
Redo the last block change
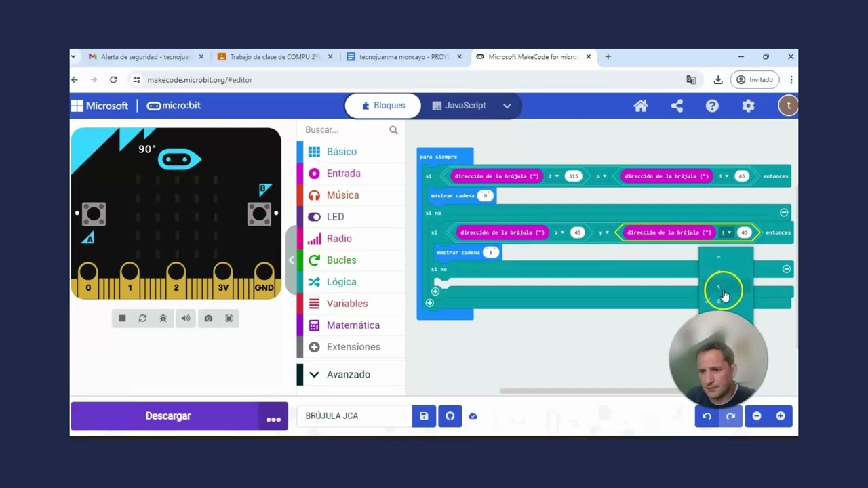pos(730,416)
